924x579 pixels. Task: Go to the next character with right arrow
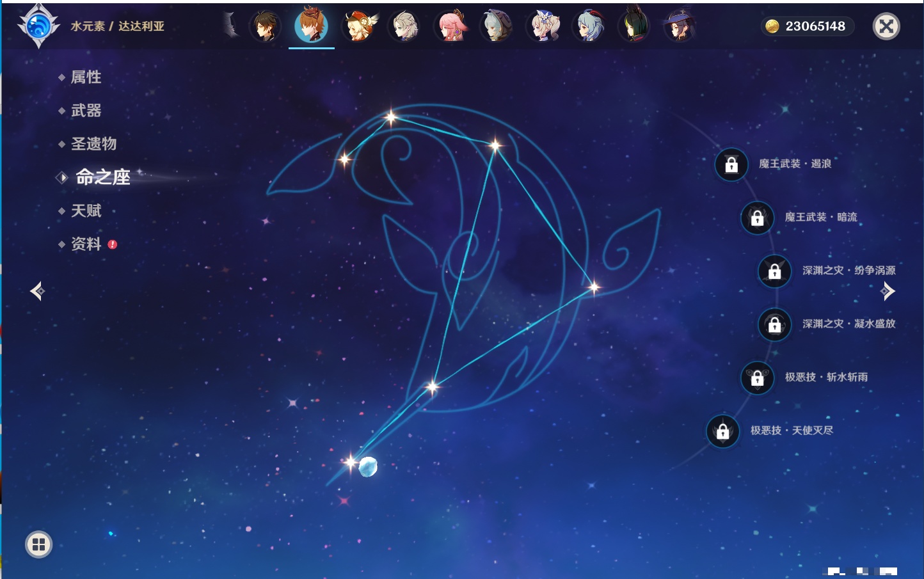pos(888,291)
